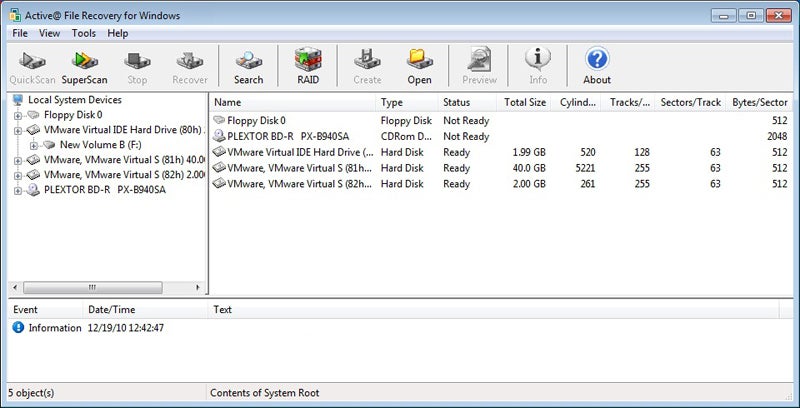Click the Tracks/... column header
The width and height of the screenshot is (800, 408).
pyautogui.click(x=628, y=103)
